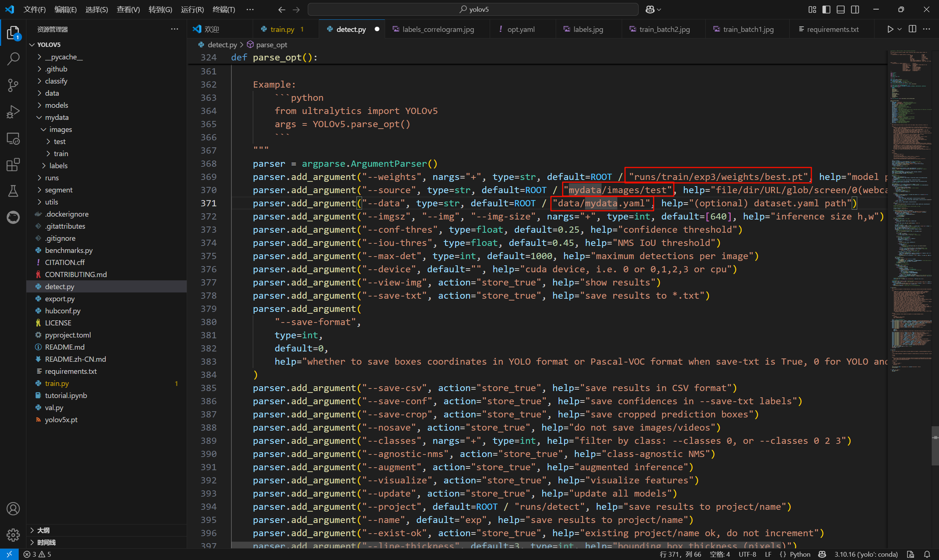Toggle the secondary side bar layout button

855,10
